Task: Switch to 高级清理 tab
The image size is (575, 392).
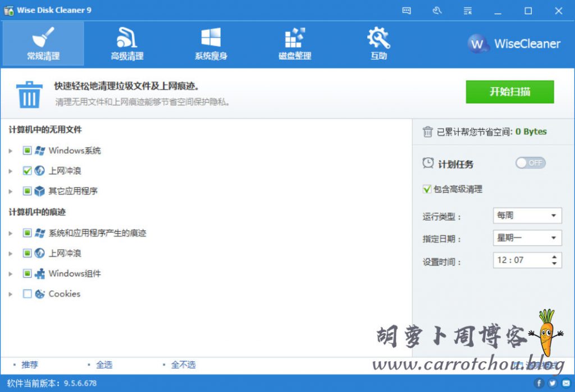Action: 127,44
